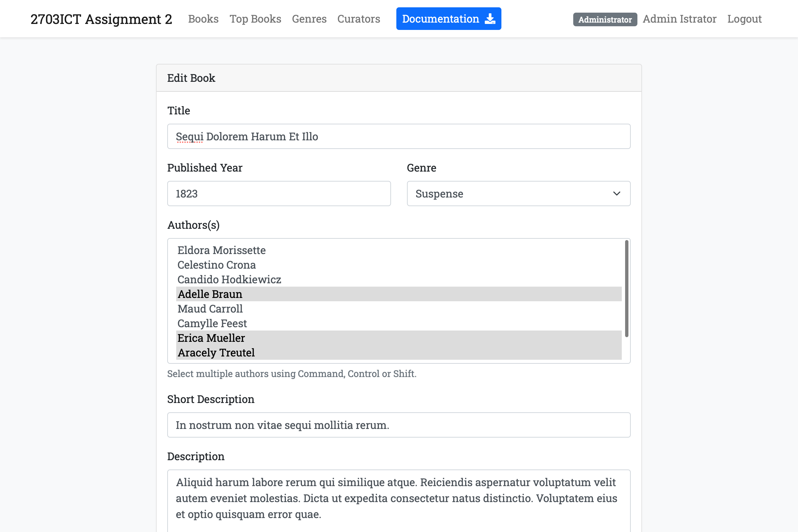Click into the Short Description field
The width and height of the screenshot is (798, 532).
coord(399,425)
